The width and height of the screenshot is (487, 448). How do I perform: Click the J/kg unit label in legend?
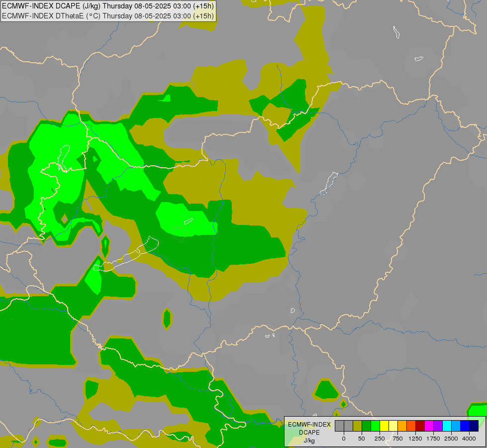coord(309,441)
